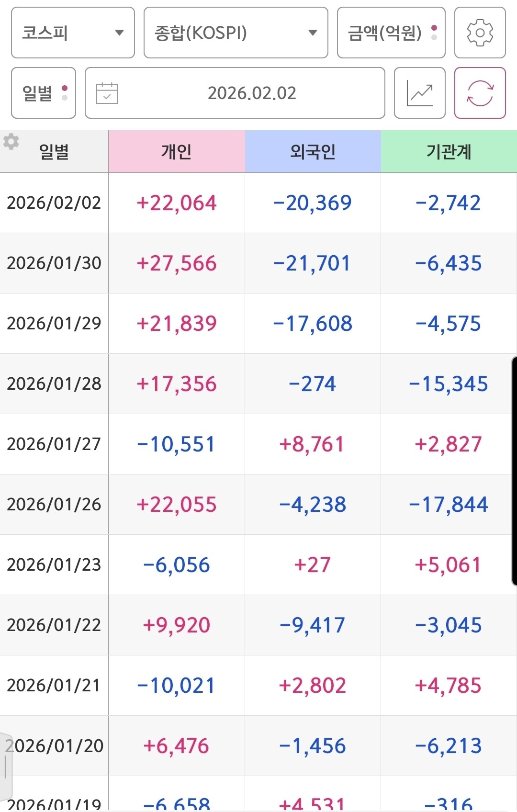Open the 종합(KOSPI) index dropdown
517x812 pixels.
[x=236, y=33]
